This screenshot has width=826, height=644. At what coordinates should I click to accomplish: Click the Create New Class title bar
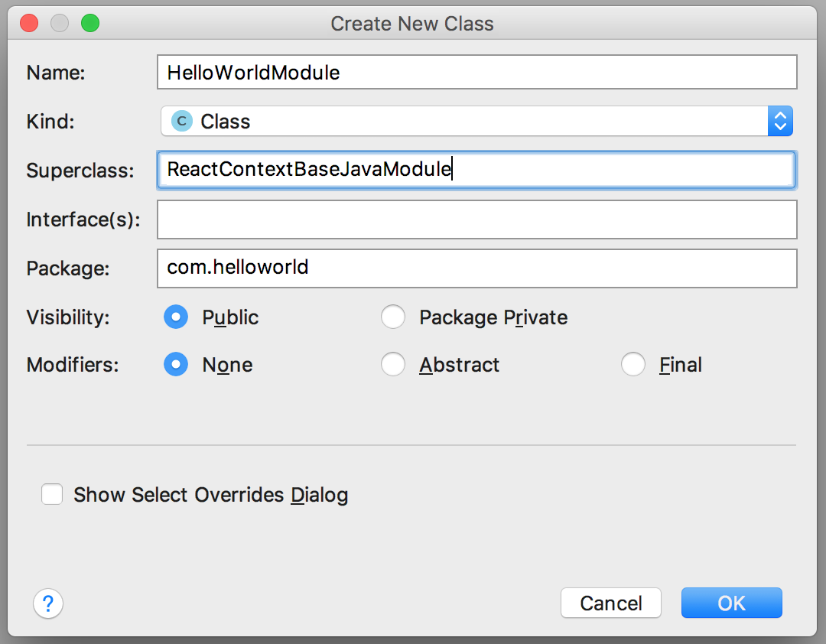coord(412,24)
